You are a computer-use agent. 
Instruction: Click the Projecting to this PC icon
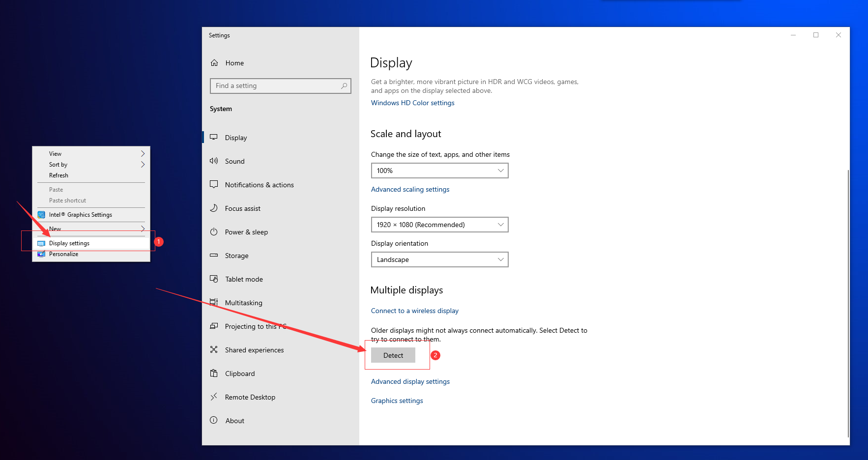point(214,326)
